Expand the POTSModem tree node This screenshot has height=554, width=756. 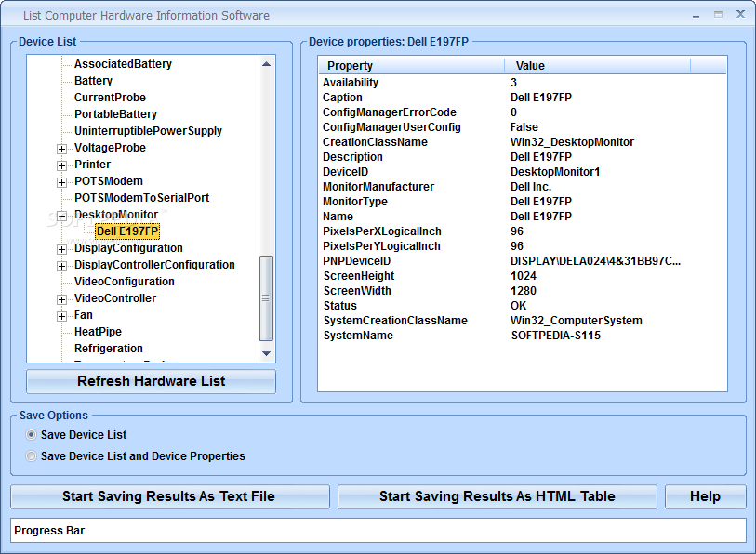[x=61, y=182]
